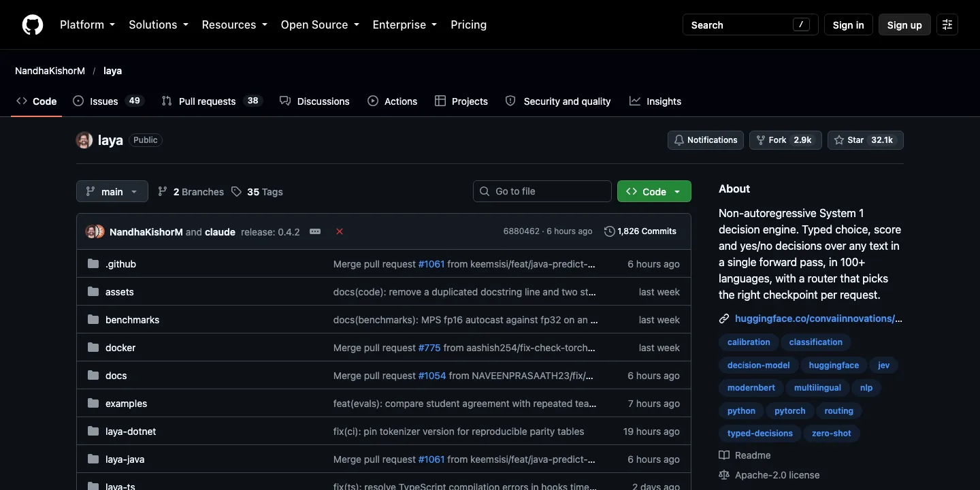Open the main branch selector
This screenshot has width=980, height=490.
(112, 192)
